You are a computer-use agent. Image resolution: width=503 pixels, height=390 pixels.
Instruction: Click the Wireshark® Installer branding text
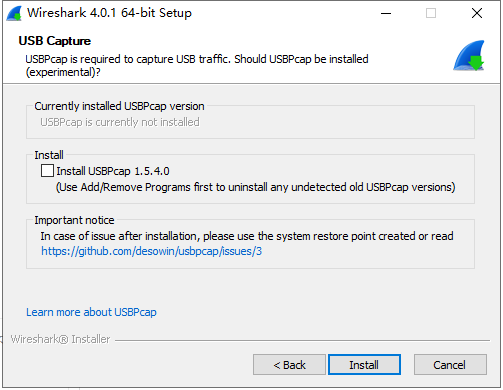tap(60, 339)
